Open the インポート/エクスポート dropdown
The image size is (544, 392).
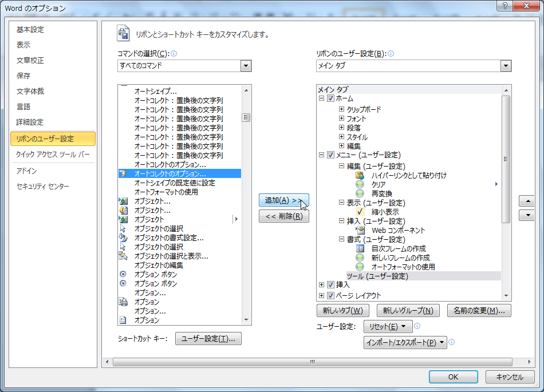click(405, 342)
